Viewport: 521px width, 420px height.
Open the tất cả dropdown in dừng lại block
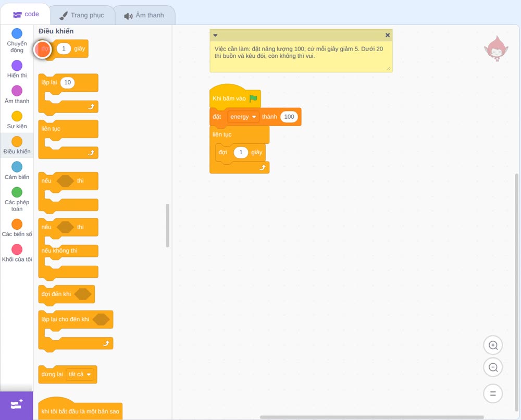click(x=80, y=374)
